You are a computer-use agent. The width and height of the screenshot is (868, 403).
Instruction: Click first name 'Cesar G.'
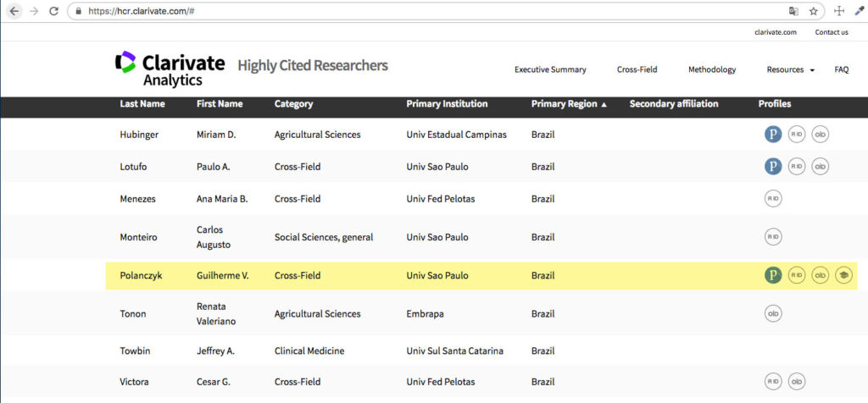point(214,382)
